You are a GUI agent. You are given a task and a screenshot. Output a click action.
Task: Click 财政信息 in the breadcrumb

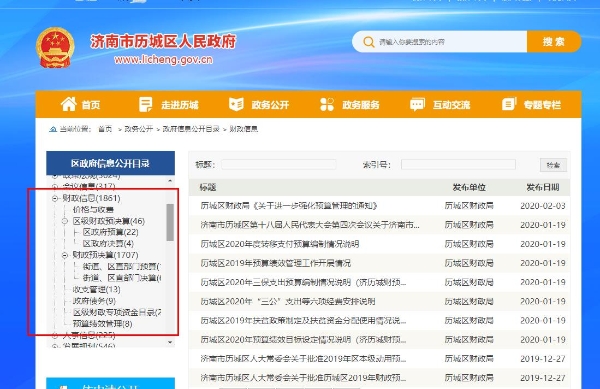pyautogui.click(x=244, y=129)
